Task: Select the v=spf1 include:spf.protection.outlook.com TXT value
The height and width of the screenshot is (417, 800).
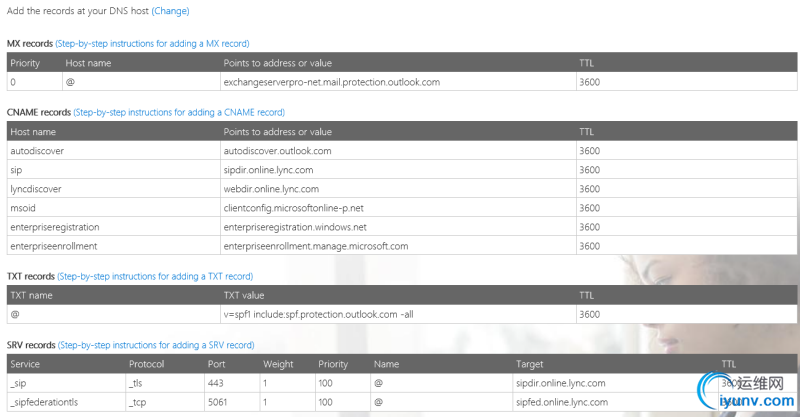Action: [318, 314]
